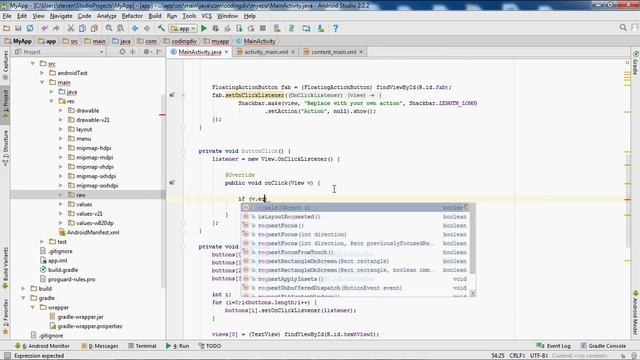640x360 pixels.
Task: Click the UTF-8 encoding selector
Action: pyautogui.click(x=539, y=356)
